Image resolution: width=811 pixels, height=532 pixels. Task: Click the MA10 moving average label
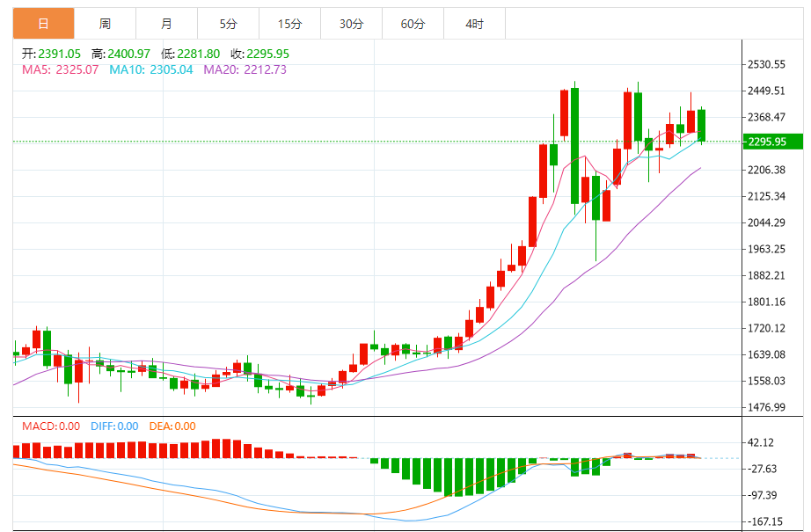click(x=150, y=69)
